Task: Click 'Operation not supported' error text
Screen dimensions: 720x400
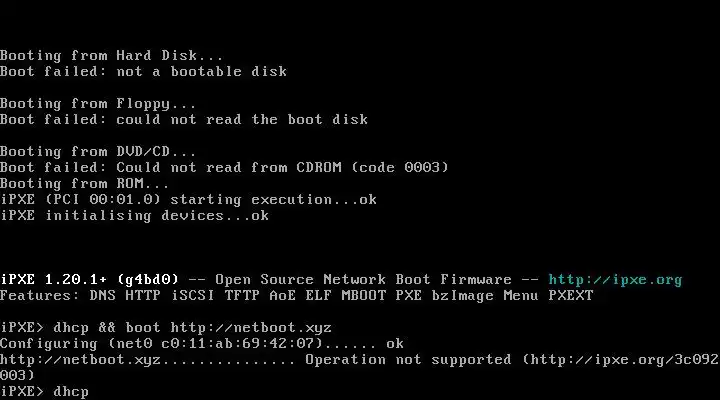Action: point(408,360)
